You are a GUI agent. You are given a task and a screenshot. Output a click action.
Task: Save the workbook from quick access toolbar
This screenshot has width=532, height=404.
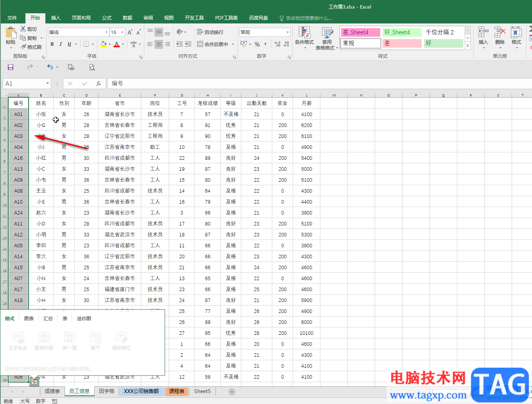(x=11, y=67)
